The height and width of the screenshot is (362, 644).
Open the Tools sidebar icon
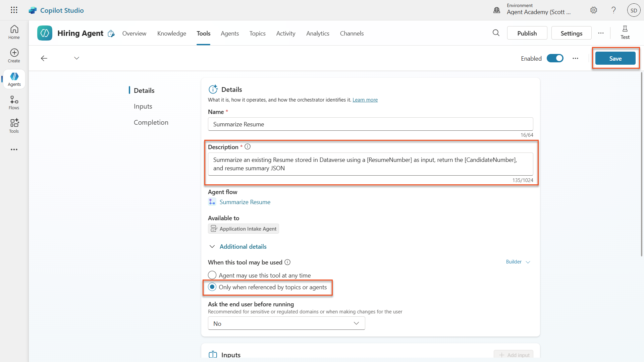click(14, 126)
